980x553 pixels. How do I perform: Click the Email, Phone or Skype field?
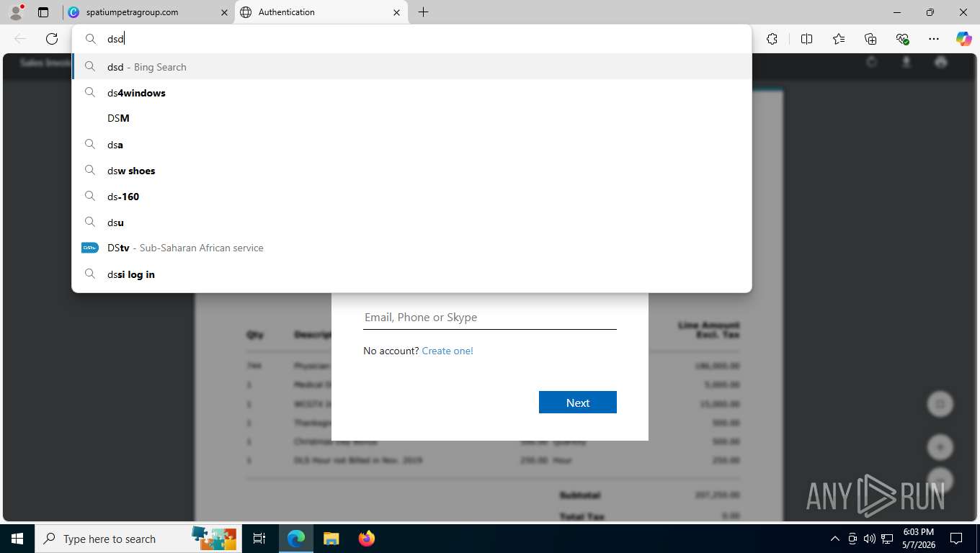(x=490, y=318)
